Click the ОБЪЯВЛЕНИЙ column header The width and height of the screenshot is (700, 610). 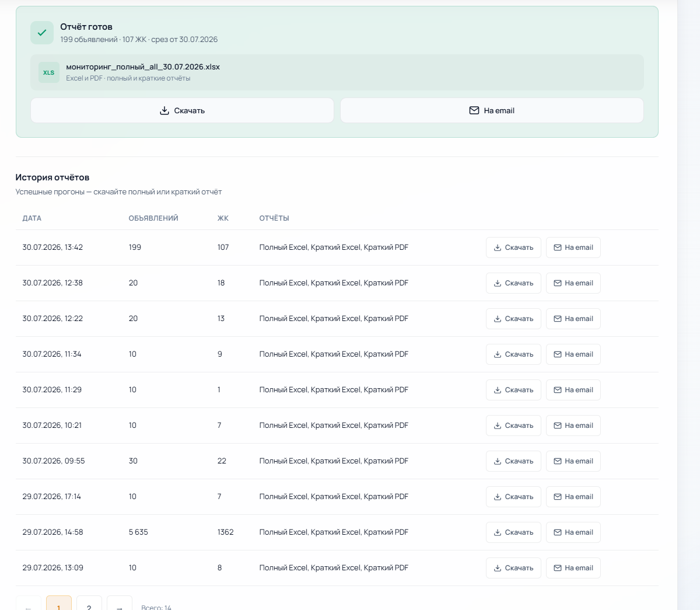click(x=153, y=218)
